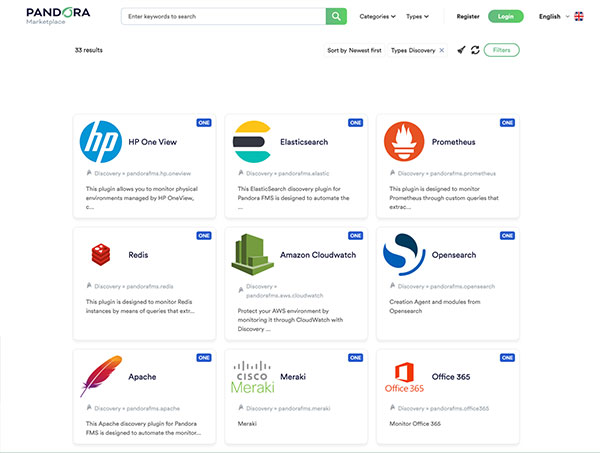Click the Amazon Cloudwatch description text

[x=290, y=320]
